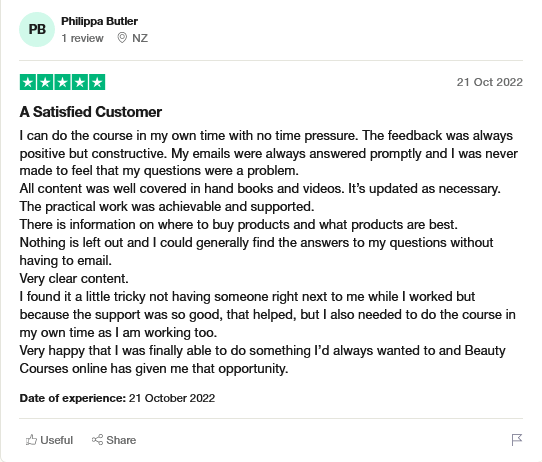
Task: Click the first green rating star
Action: tap(28, 82)
